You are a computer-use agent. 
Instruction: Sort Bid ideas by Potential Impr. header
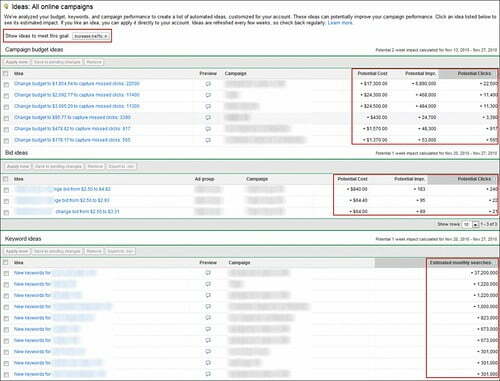coord(409,179)
